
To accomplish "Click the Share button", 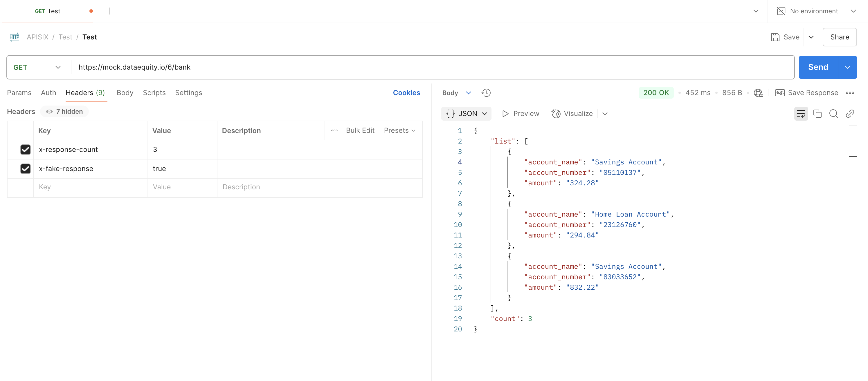I will click(x=839, y=37).
